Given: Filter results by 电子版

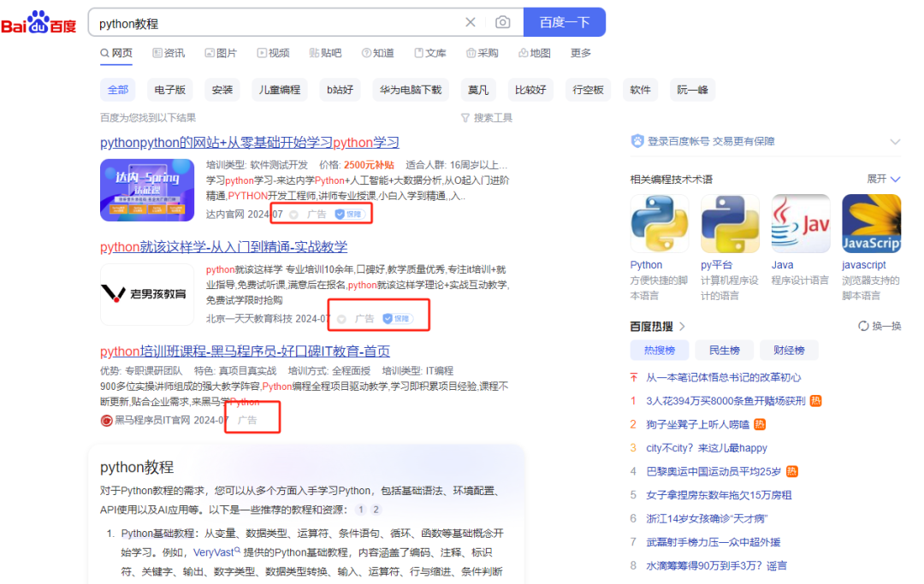Looking at the screenshot, I should [x=169, y=90].
